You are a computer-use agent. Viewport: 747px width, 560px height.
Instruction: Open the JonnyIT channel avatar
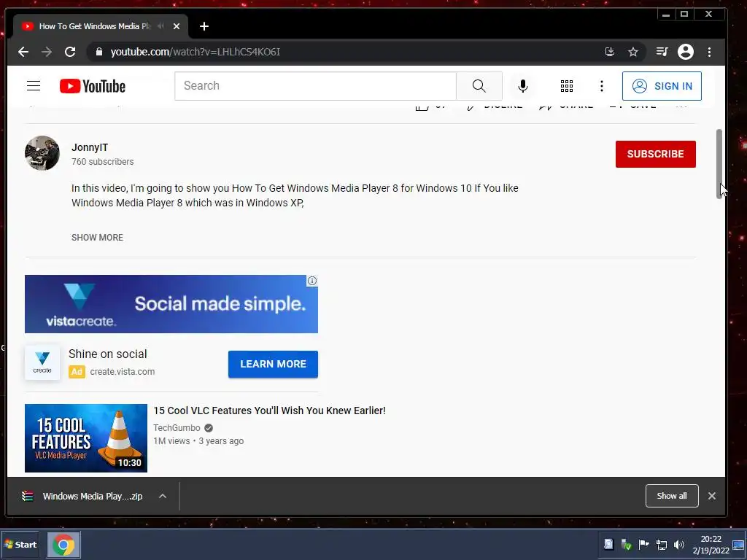(x=42, y=153)
